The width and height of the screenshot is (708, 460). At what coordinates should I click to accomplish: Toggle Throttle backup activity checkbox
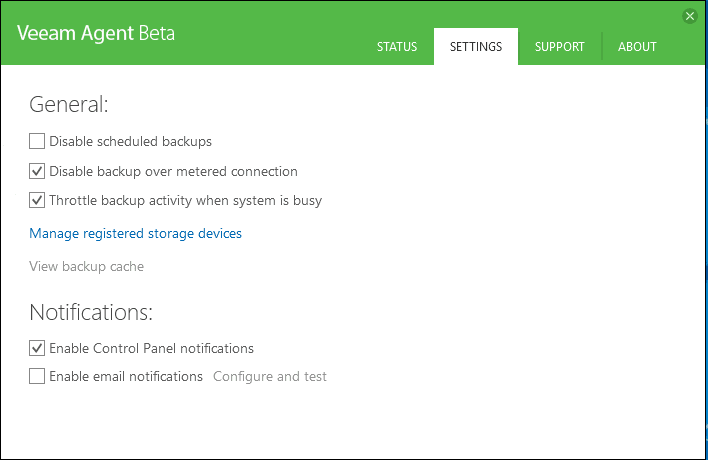click(x=37, y=200)
